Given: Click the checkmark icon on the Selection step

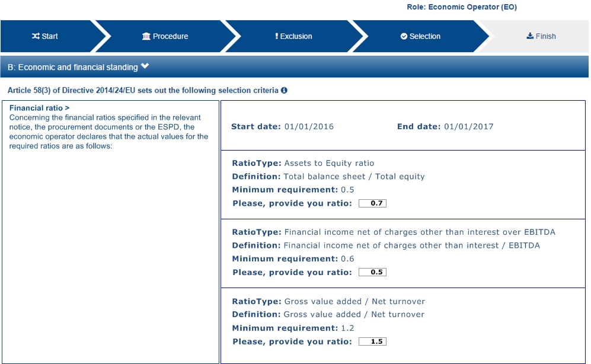Looking at the screenshot, I should (404, 36).
